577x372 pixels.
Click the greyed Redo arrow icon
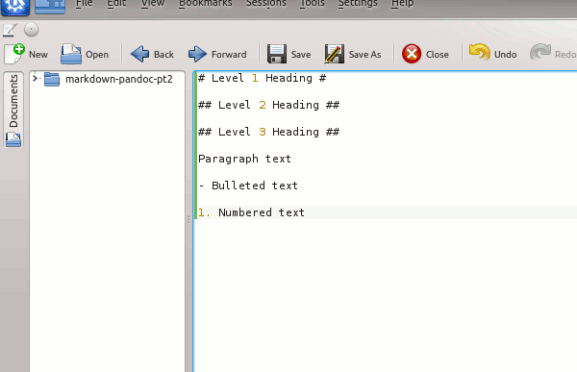(x=540, y=52)
